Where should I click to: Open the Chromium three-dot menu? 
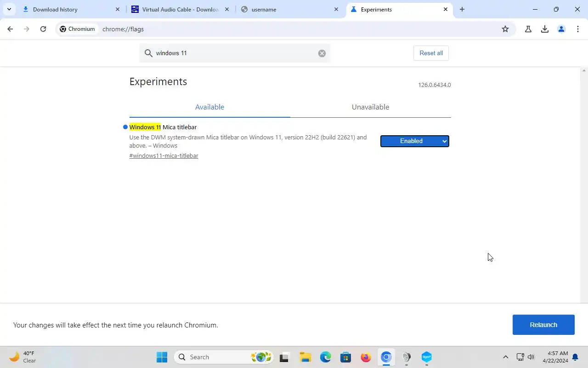[578, 29]
